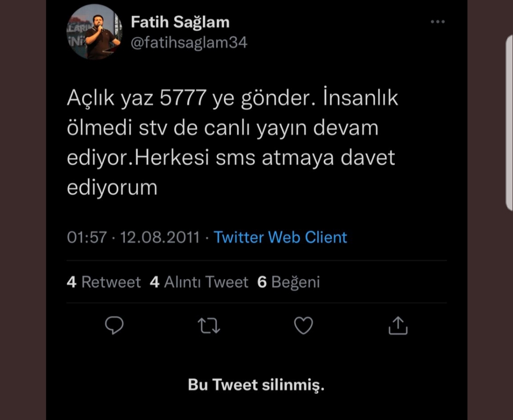Click the Twitter Web Client link

click(x=280, y=237)
